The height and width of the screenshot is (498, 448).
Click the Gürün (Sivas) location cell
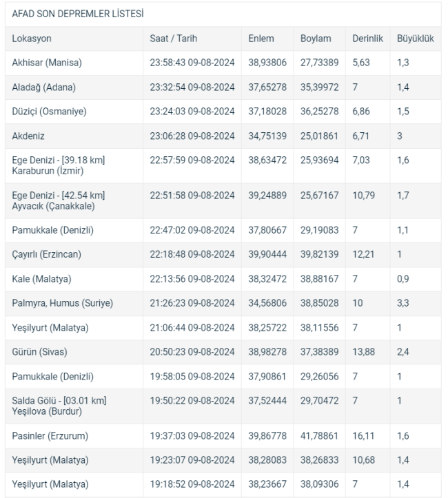(40, 352)
